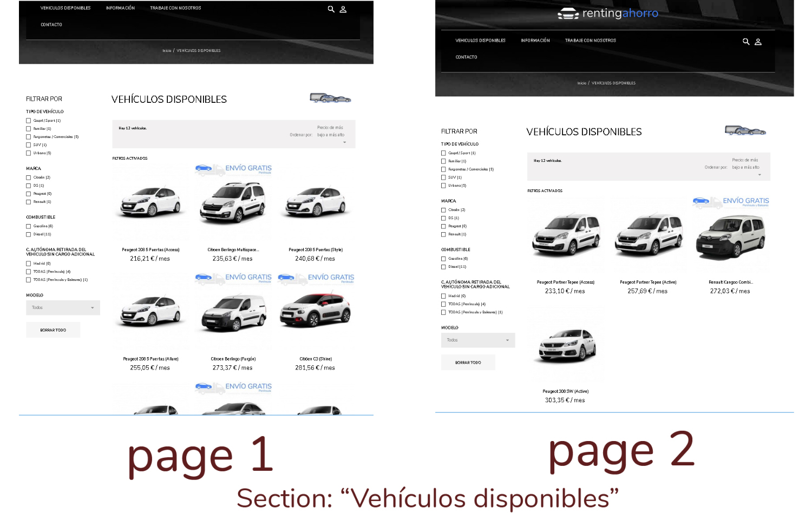Click the Envío Gratis badge above Renault Kangoo Combi
Viewport: 812px width, 513px height.
coord(731,202)
